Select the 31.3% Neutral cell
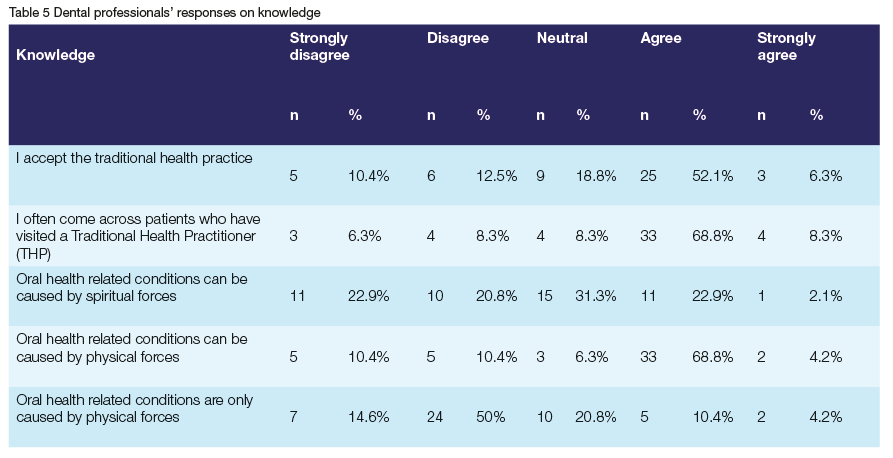893x458 pixels. pos(596,297)
